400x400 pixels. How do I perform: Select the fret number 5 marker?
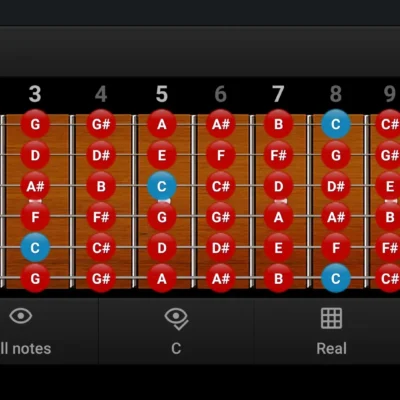(162, 94)
